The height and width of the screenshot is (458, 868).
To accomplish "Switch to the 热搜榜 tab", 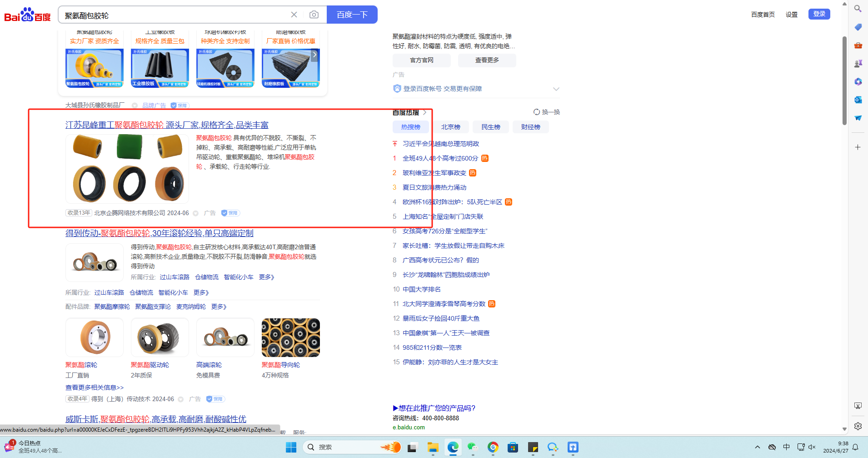I will point(411,127).
